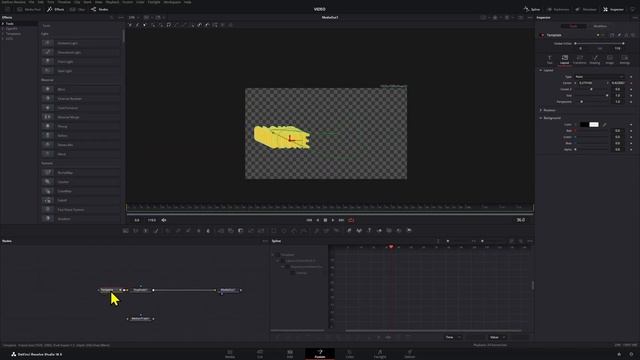Select the Template node in node graph
This screenshot has height=360, width=640.
pyautogui.click(x=110, y=290)
